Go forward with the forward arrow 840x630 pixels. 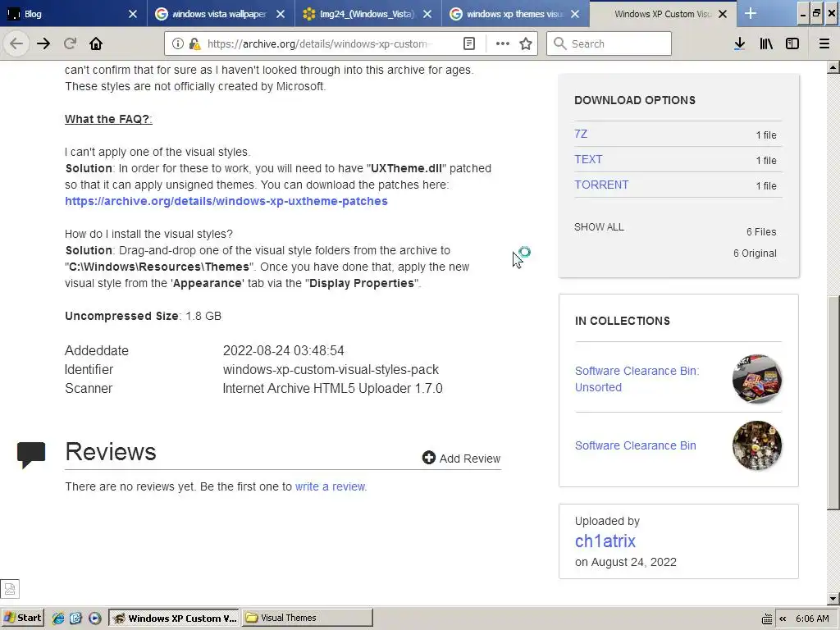(x=43, y=43)
